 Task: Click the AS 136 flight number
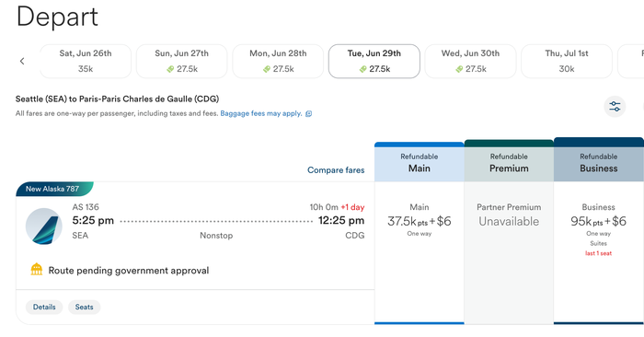coord(86,207)
